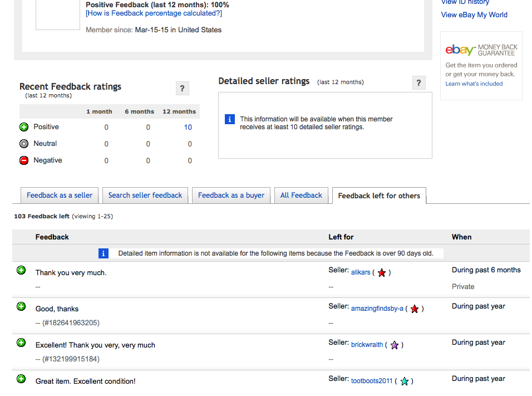This screenshot has height=396, width=532.
Task: Click the red star next to alikars
Action: (382, 273)
